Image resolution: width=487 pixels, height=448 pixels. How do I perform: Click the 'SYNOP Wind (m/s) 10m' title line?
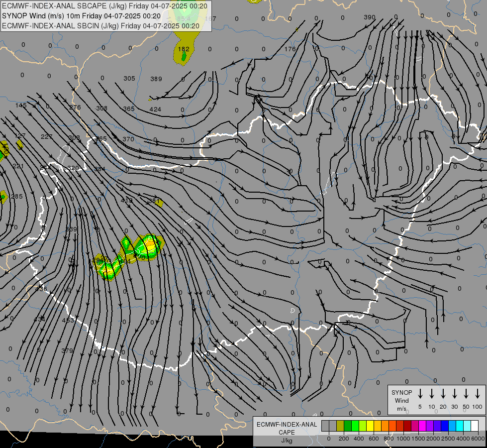tap(82, 16)
